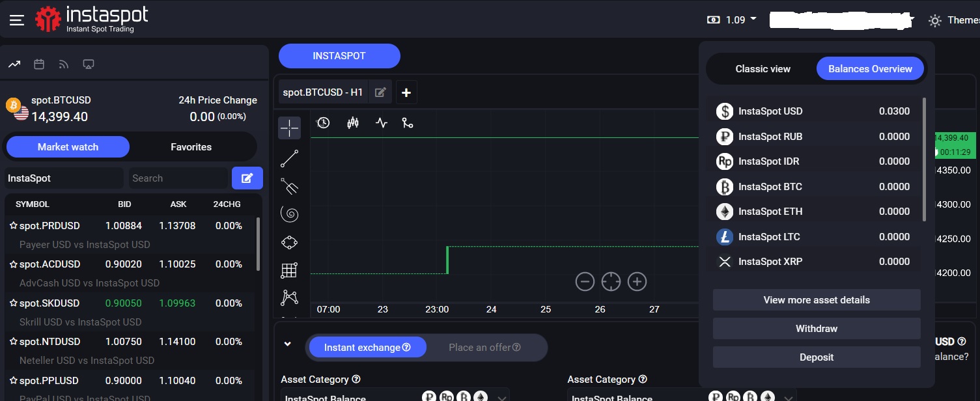980x401 pixels.
Task: Switch to Balances Overview
Action: click(870, 68)
